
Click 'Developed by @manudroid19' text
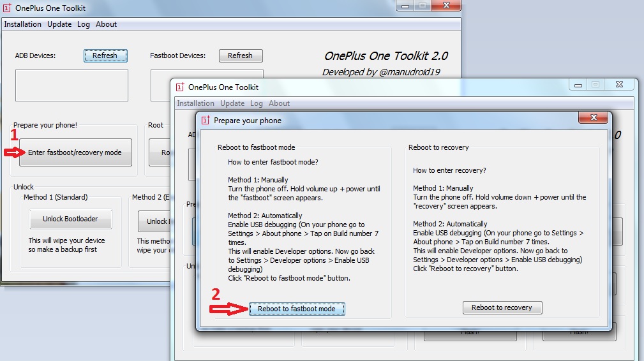[381, 72]
